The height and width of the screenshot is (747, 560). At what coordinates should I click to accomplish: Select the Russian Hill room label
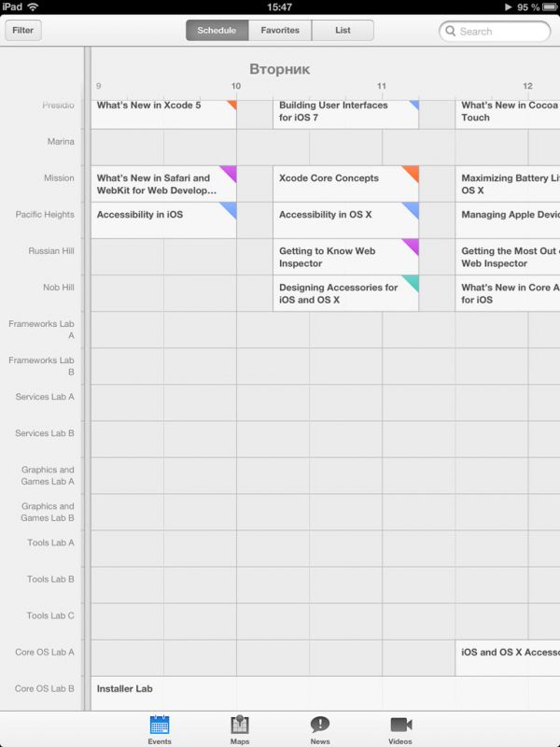pos(51,250)
